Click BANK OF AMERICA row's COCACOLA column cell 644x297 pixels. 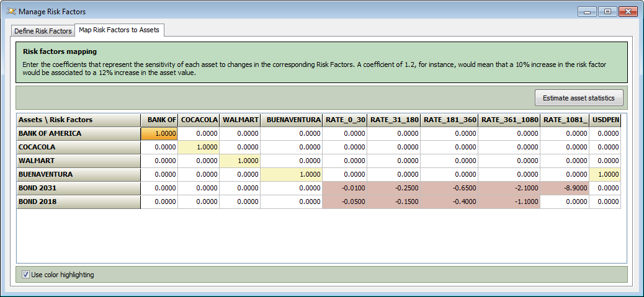pos(199,133)
